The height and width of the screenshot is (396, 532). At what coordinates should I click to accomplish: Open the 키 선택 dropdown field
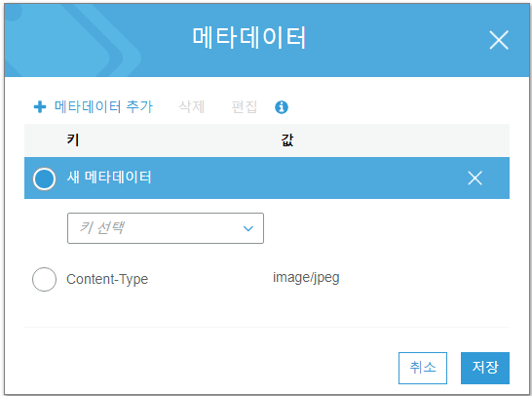[x=166, y=228]
